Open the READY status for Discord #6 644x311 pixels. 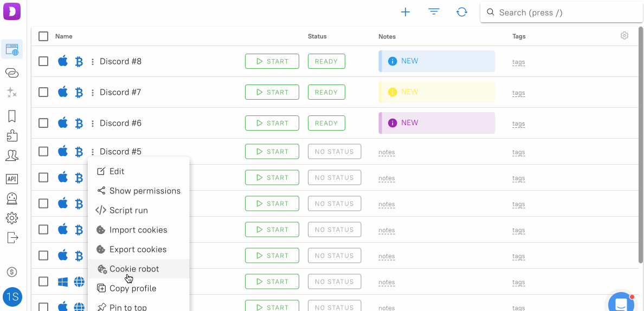click(326, 123)
